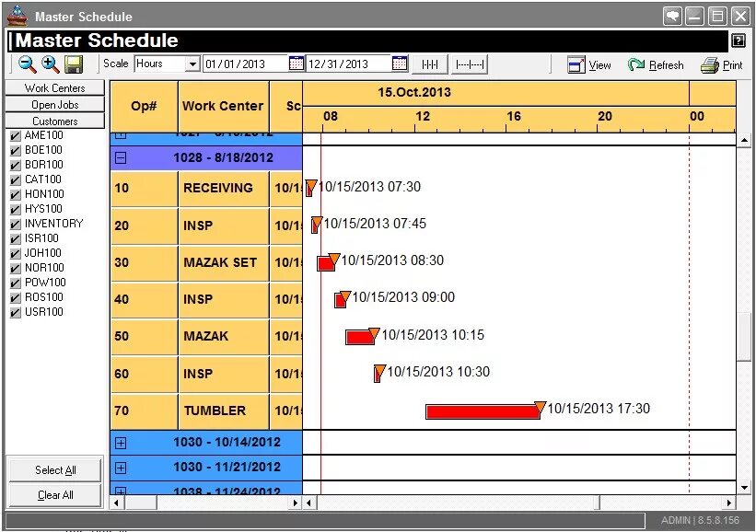Click the 15.Oct.2013 date header

pos(414,93)
